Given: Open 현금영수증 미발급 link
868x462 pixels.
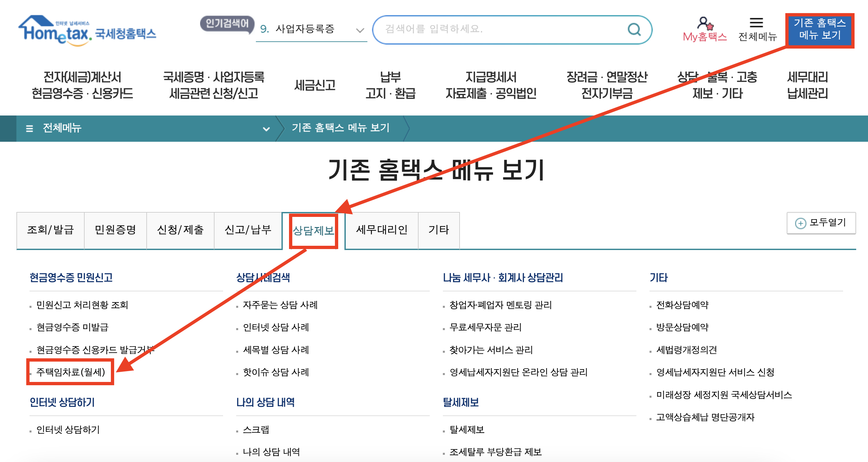Looking at the screenshot, I should 72,327.
